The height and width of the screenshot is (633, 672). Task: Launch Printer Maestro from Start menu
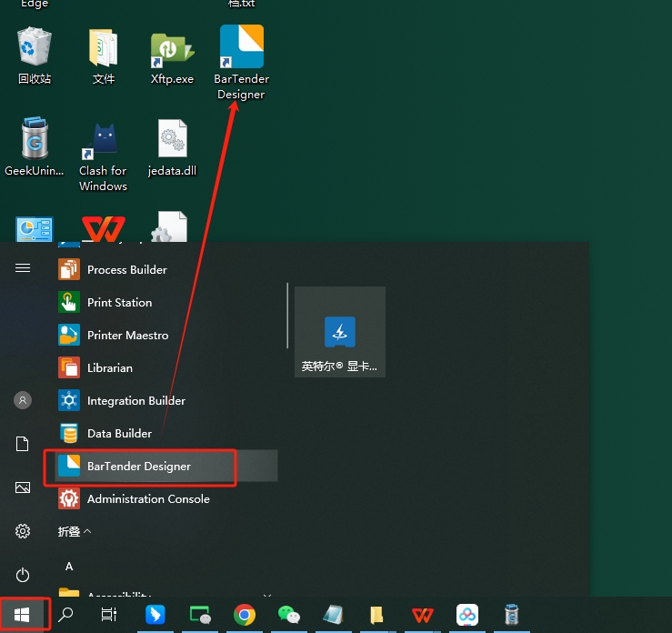tap(167, 335)
